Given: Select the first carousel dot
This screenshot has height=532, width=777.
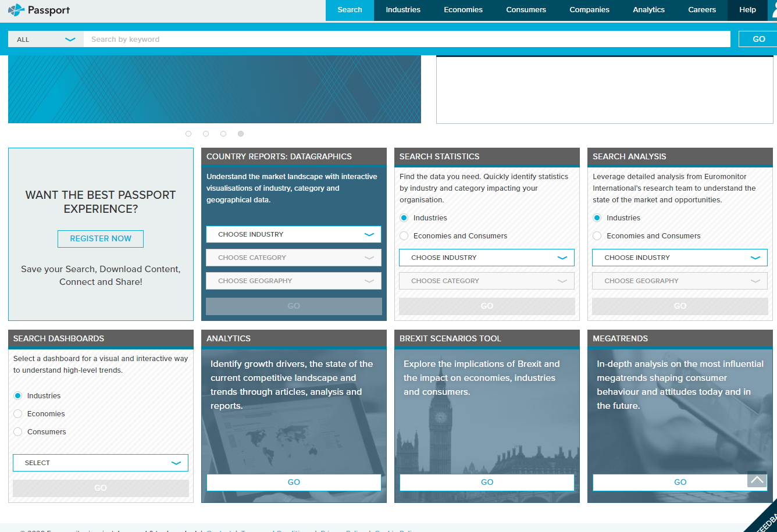Looking at the screenshot, I should 188,134.
